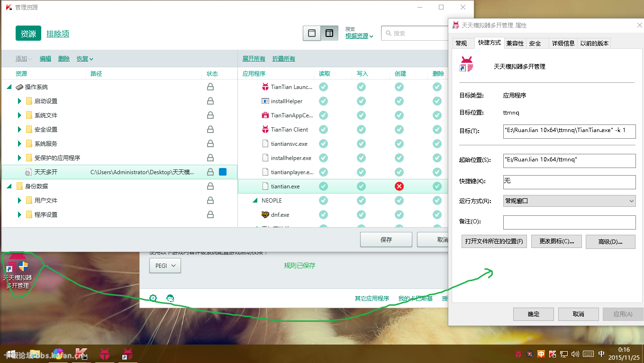Click the screenshot tool tray icon
This screenshot has width=644, height=363.
pyautogui.click(x=530, y=354)
